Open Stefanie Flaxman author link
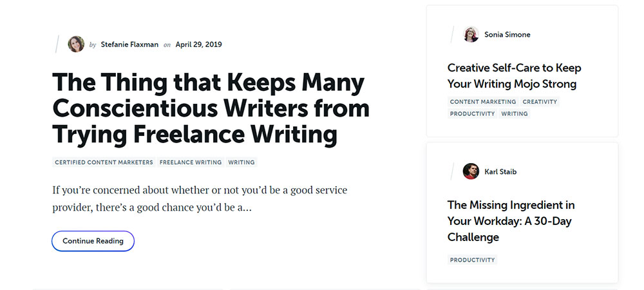 coord(129,44)
